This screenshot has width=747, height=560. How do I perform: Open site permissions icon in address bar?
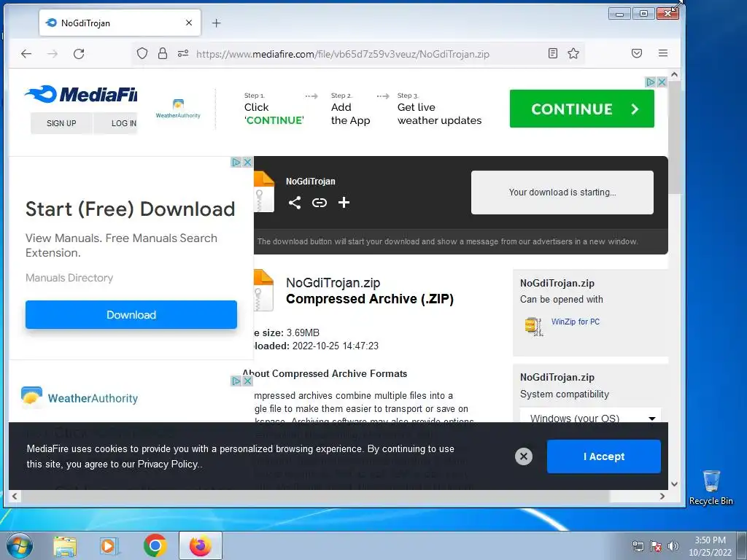point(183,53)
